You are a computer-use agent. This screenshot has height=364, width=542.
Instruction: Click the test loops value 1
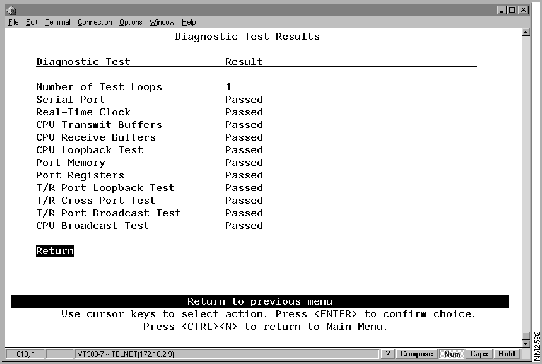pyautogui.click(x=228, y=87)
